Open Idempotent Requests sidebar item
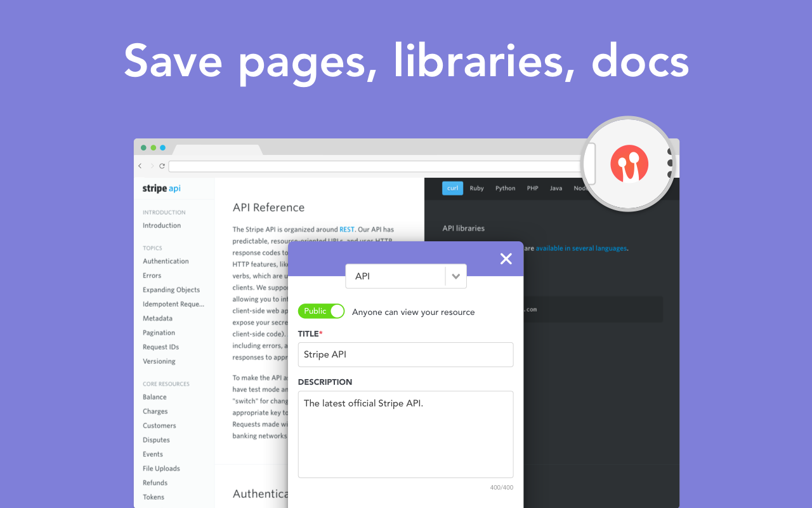The image size is (812, 508). [x=173, y=304]
